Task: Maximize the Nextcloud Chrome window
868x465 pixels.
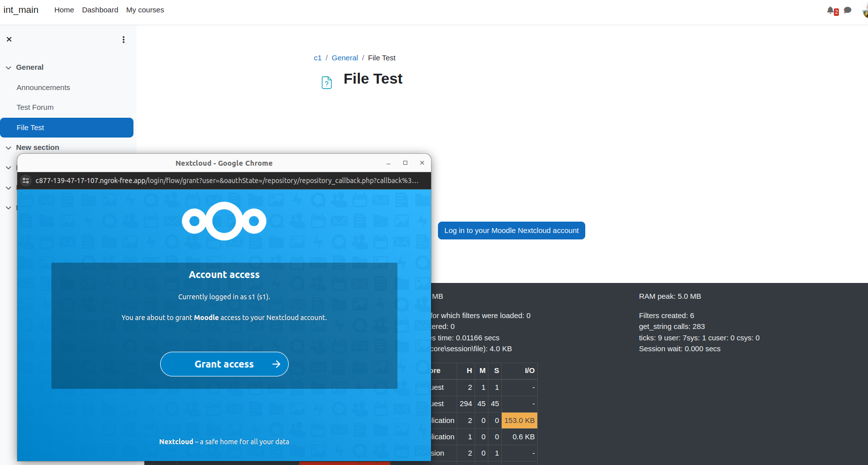Action: point(405,163)
